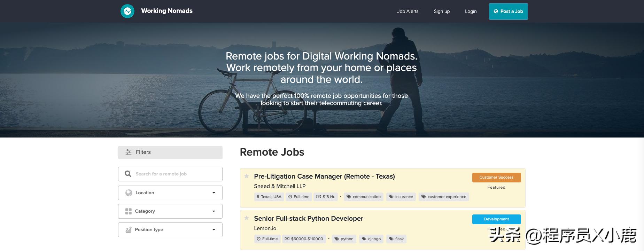Go to Sign up in navigation

click(x=441, y=11)
